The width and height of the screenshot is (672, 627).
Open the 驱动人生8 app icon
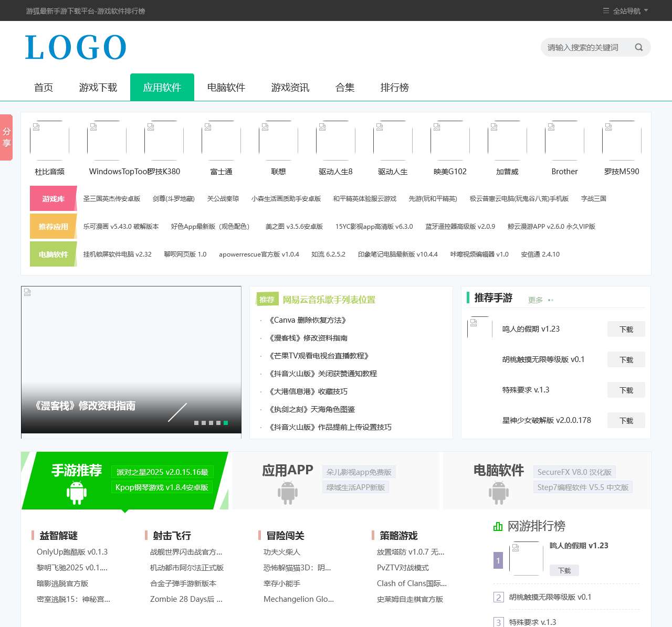point(336,141)
